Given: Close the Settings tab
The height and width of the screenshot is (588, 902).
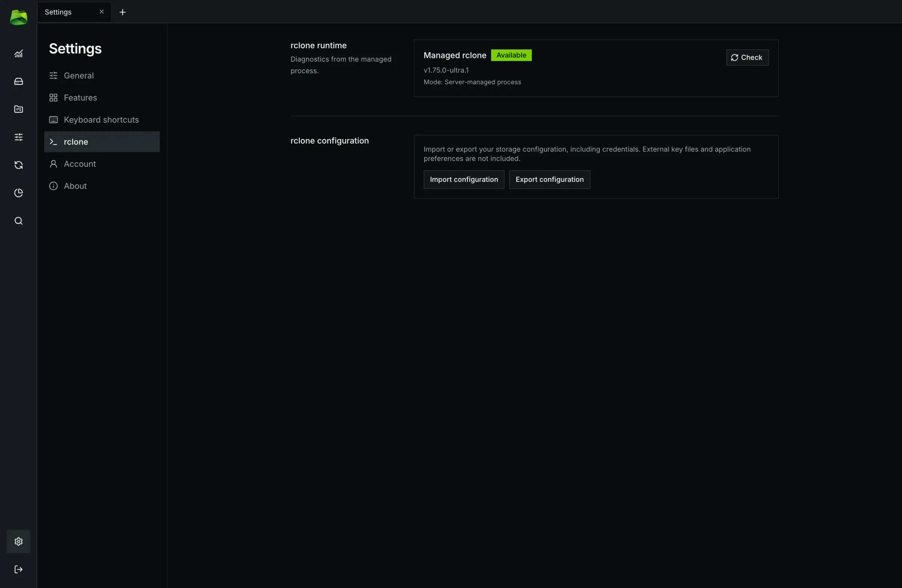Looking at the screenshot, I should 101,12.
